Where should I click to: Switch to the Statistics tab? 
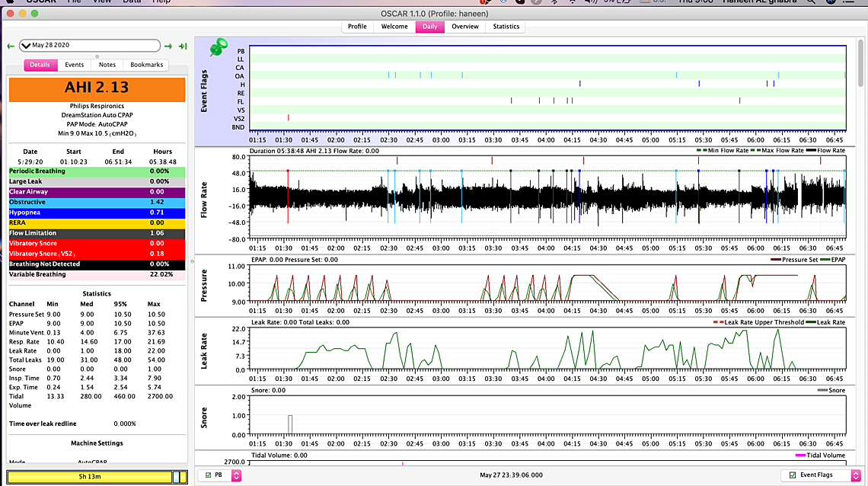click(x=506, y=27)
